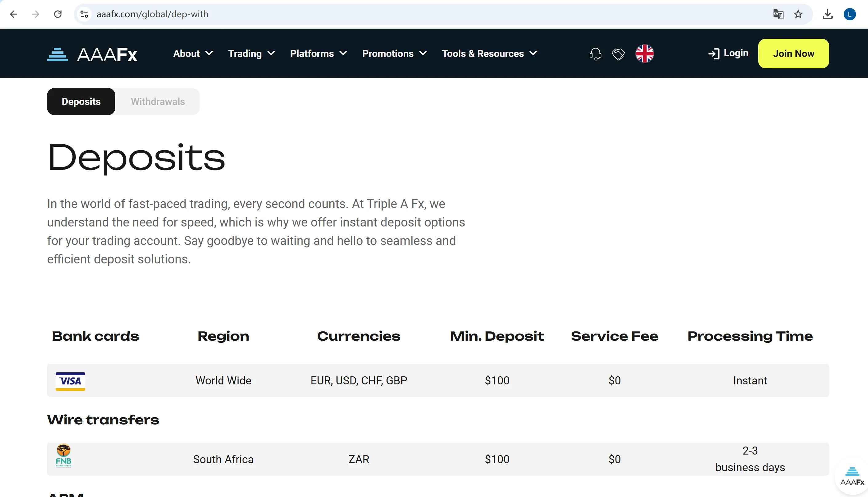Screen dimensions: 868x497
Task: Click the translate page icon
Action: pyautogui.click(x=778, y=14)
